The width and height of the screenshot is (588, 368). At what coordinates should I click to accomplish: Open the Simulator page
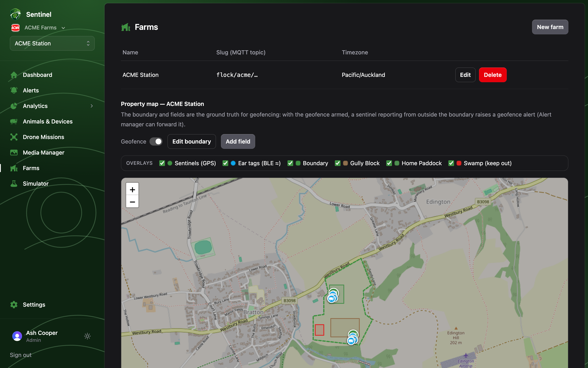[36, 184]
